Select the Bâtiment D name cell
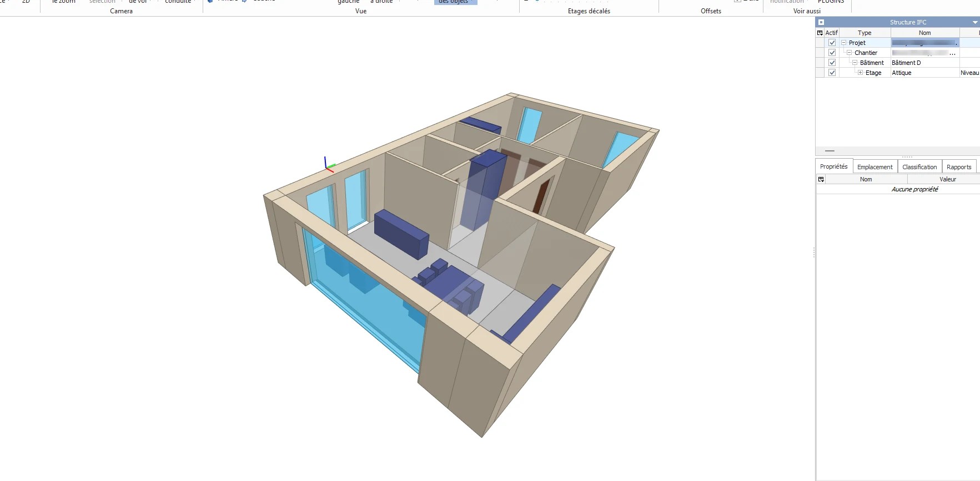980x481 pixels. [925, 63]
